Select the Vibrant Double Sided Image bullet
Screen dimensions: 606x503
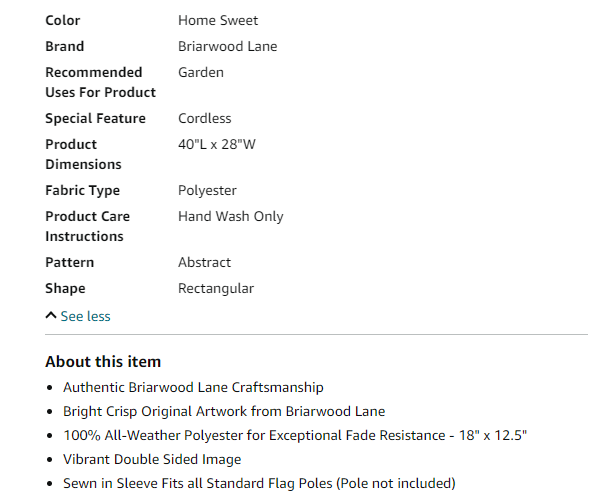[x=152, y=459]
